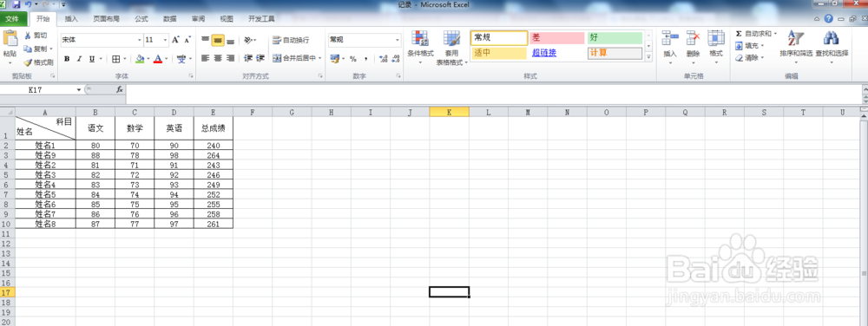Click the Paste (粘贴) clipboard icon
868x326 pixels.
10,39
